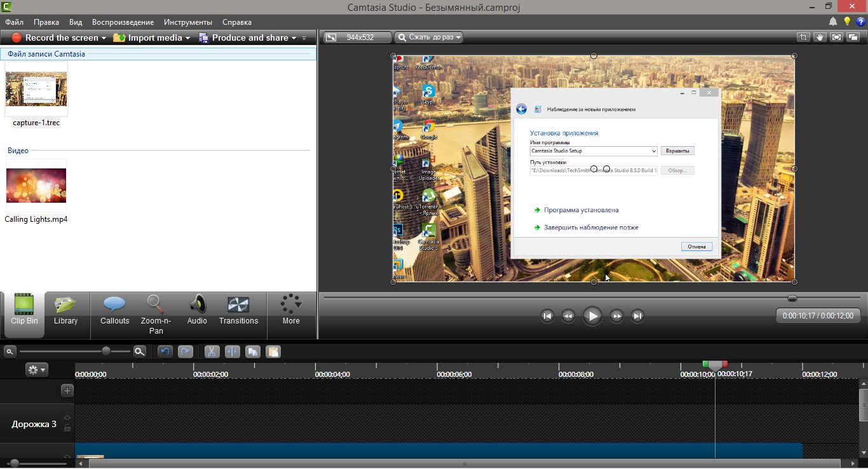Click the yellow lightbulb tips icon
The width and height of the screenshot is (868, 469).
pyautogui.click(x=846, y=22)
